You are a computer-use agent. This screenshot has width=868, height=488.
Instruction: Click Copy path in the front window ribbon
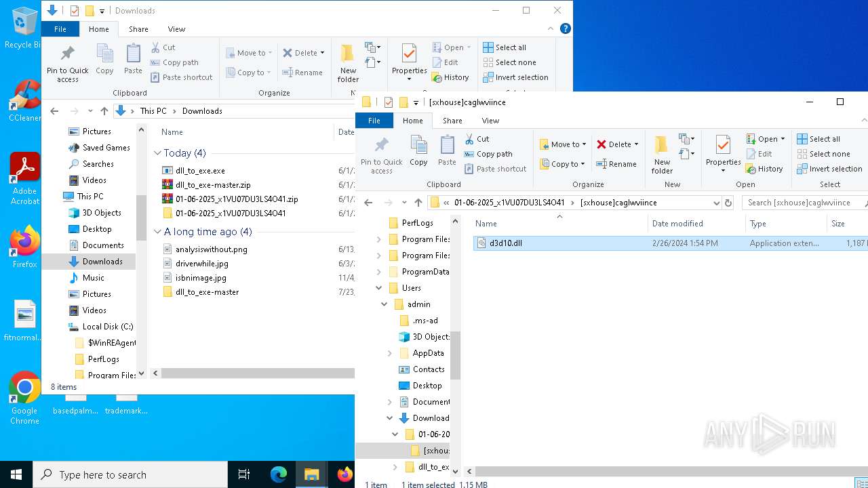(488, 154)
